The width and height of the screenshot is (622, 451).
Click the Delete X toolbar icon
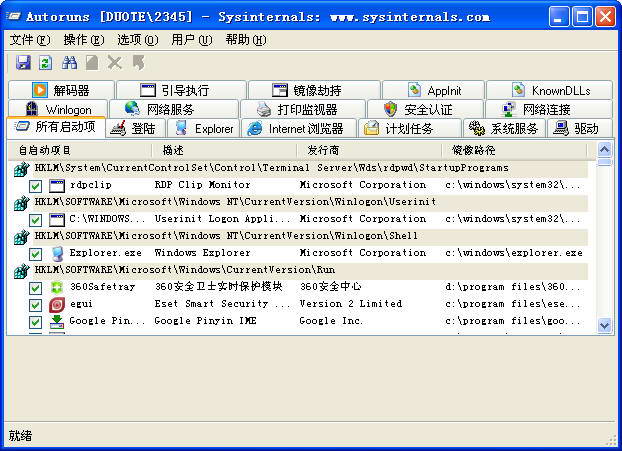(115, 63)
